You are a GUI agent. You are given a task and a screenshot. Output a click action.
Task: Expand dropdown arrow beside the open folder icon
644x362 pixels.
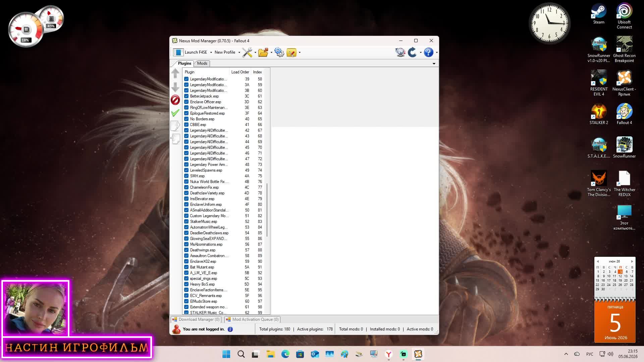tap(271, 53)
